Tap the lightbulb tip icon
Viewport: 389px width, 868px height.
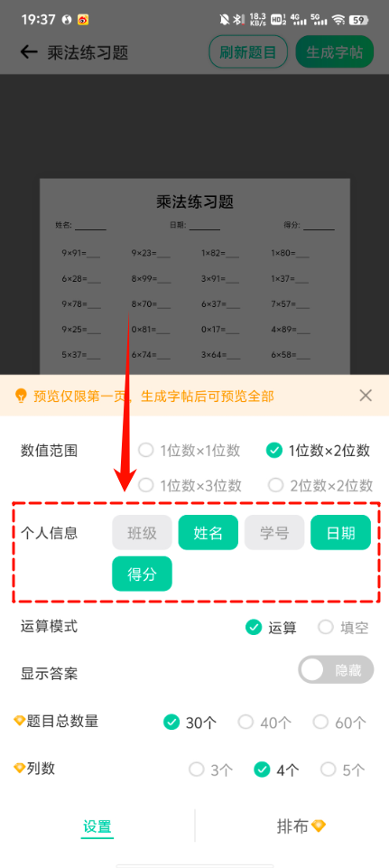21,396
